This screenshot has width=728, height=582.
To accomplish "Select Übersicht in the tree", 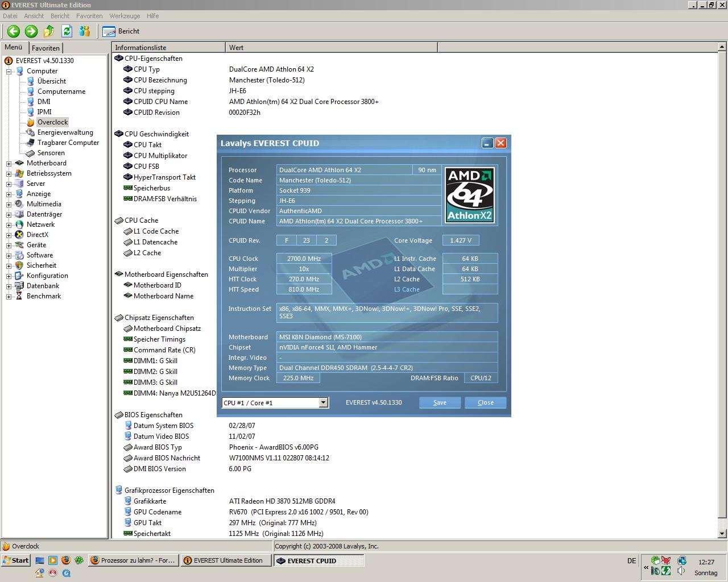I will (52, 81).
